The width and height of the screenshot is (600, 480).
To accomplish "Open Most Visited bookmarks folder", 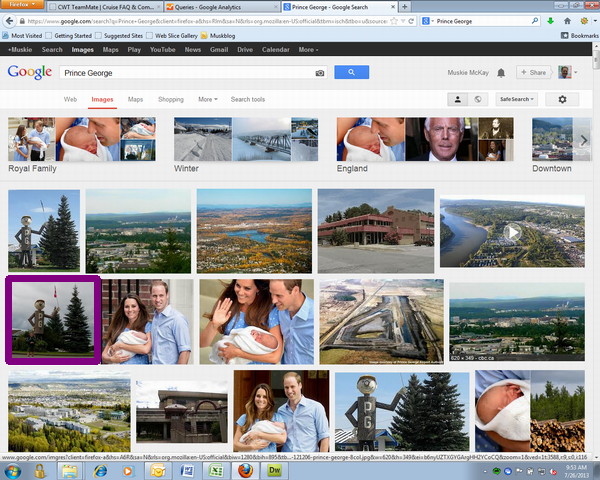I will pyautogui.click(x=22, y=36).
